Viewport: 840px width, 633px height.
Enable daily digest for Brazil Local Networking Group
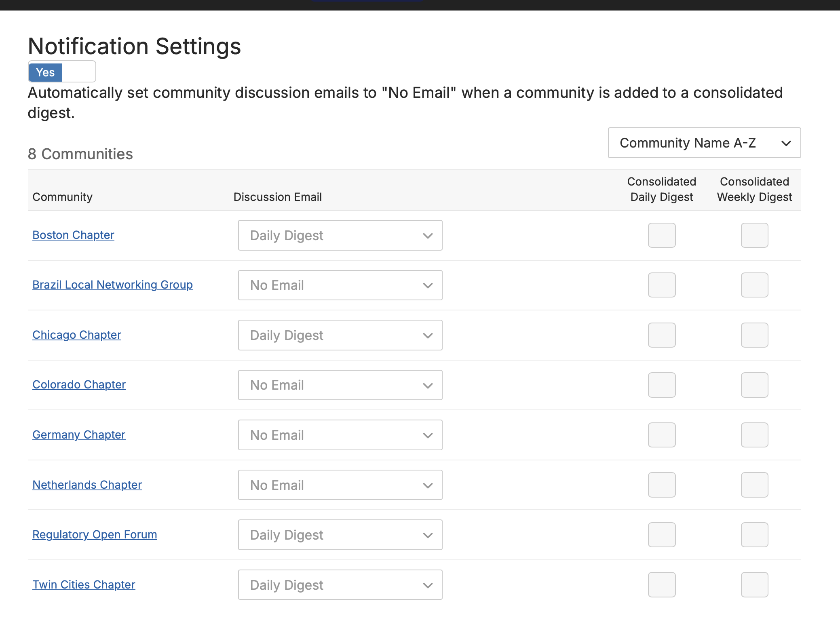(x=661, y=285)
